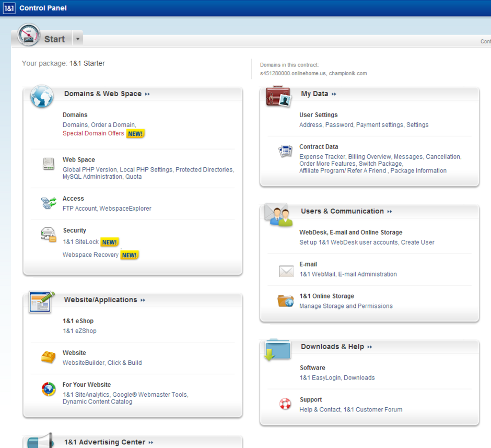Image resolution: width=491 pixels, height=448 pixels.
Task: Open E-mail Administration link
Action: coord(367,274)
